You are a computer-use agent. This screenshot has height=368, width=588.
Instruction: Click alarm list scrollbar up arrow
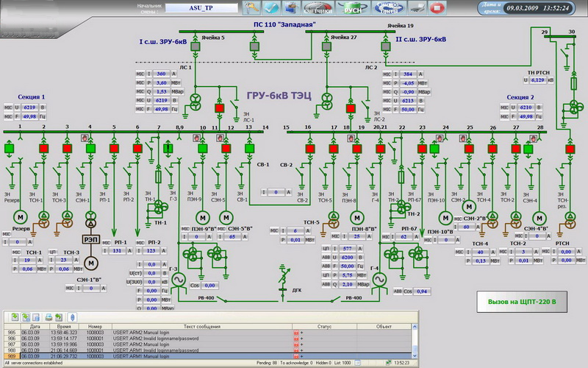(x=415, y=327)
